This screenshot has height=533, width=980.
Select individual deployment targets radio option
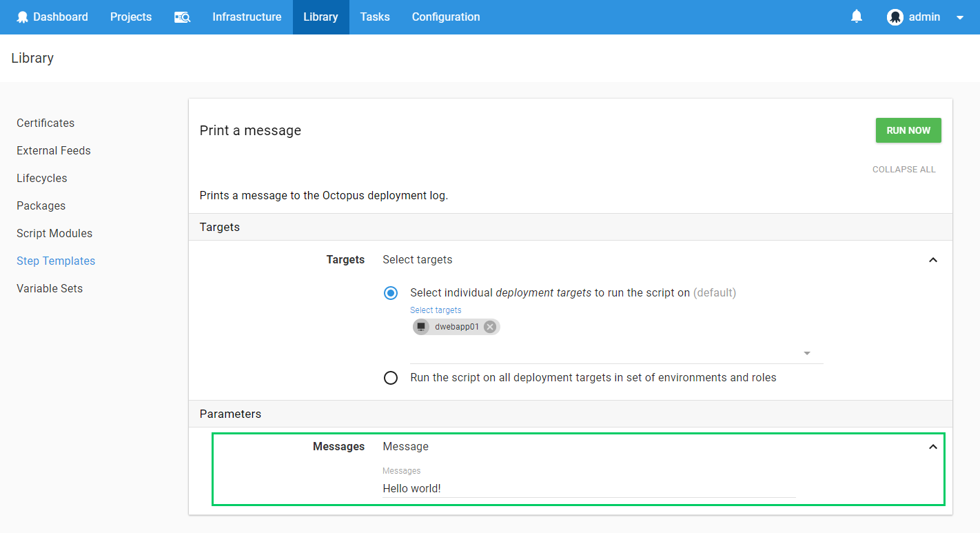pos(391,293)
